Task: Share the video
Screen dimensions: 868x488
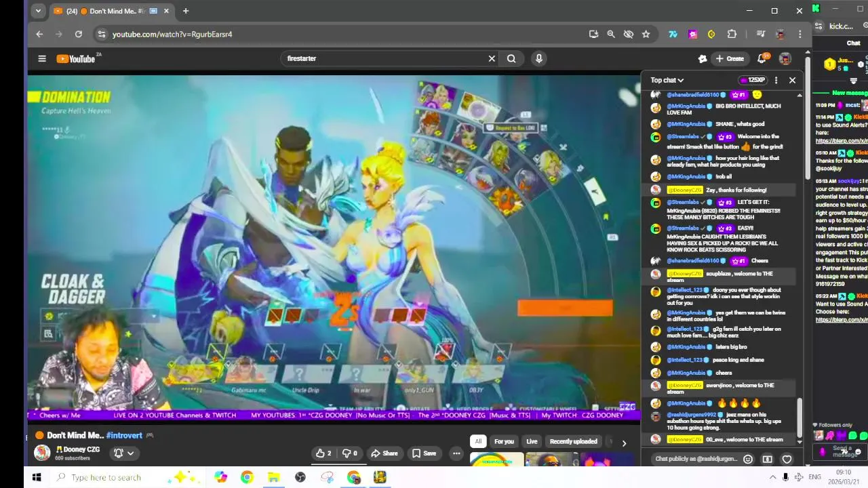Action: click(x=384, y=453)
